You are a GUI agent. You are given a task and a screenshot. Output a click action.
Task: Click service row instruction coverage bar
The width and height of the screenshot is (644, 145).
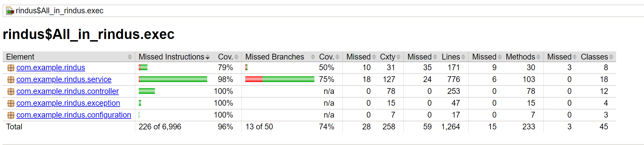173,79
